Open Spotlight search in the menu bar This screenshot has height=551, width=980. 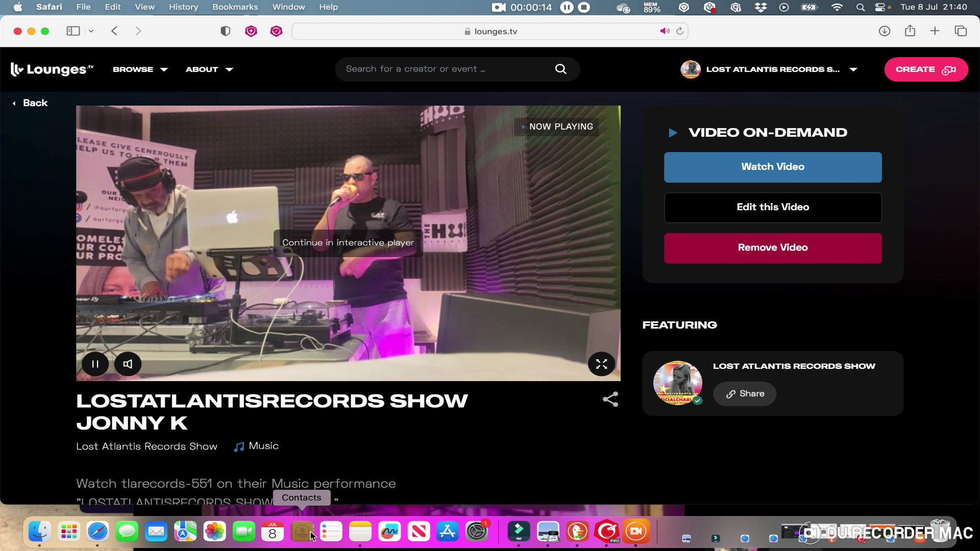click(861, 7)
